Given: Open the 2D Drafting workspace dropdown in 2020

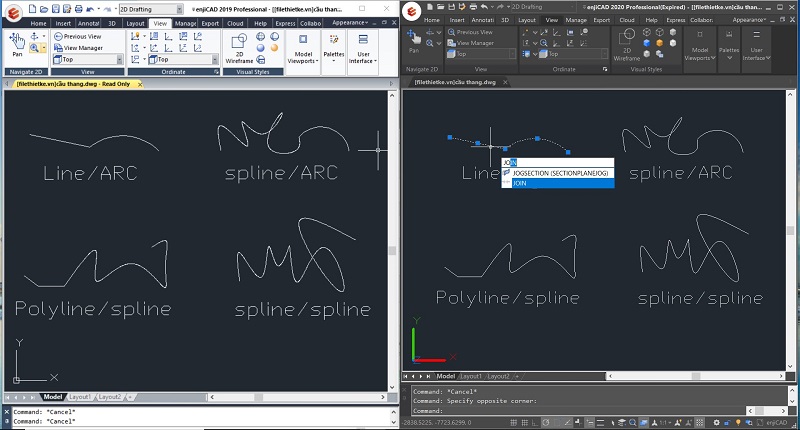Looking at the screenshot, I should [x=542, y=7].
